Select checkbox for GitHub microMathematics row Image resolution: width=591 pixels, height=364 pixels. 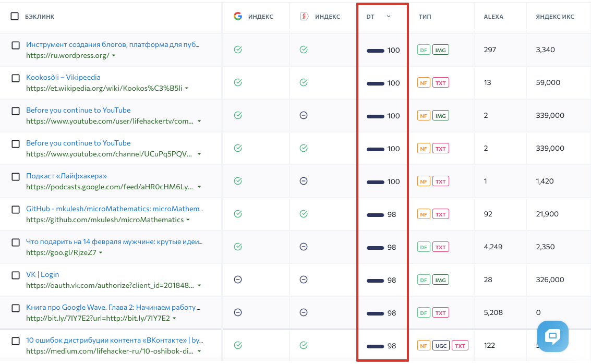click(x=16, y=210)
